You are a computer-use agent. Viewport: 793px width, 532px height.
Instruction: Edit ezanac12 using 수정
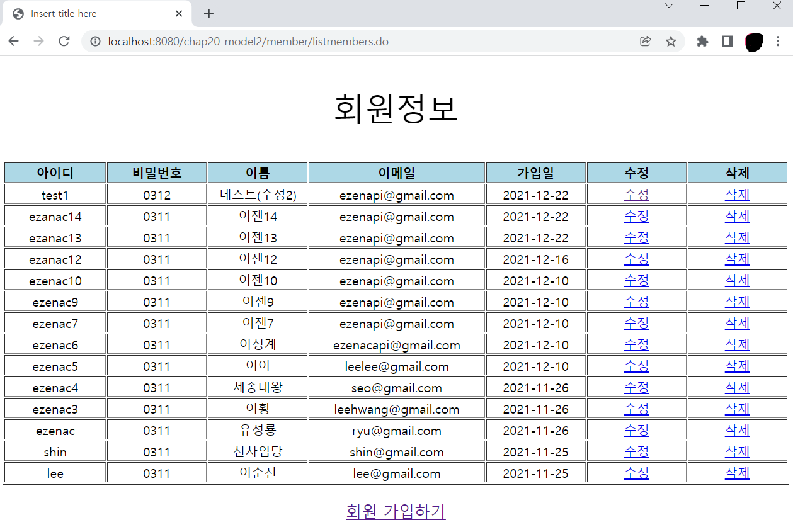click(637, 259)
